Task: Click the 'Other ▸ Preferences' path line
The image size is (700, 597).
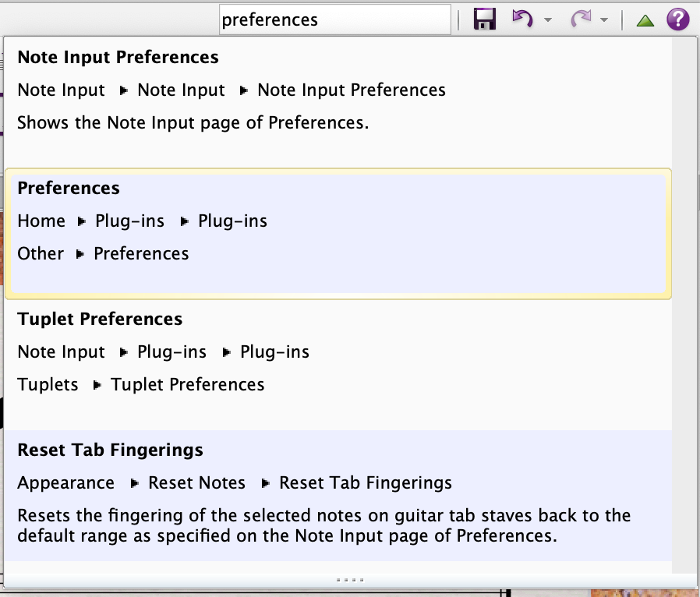Action: (x=103, y=254)
